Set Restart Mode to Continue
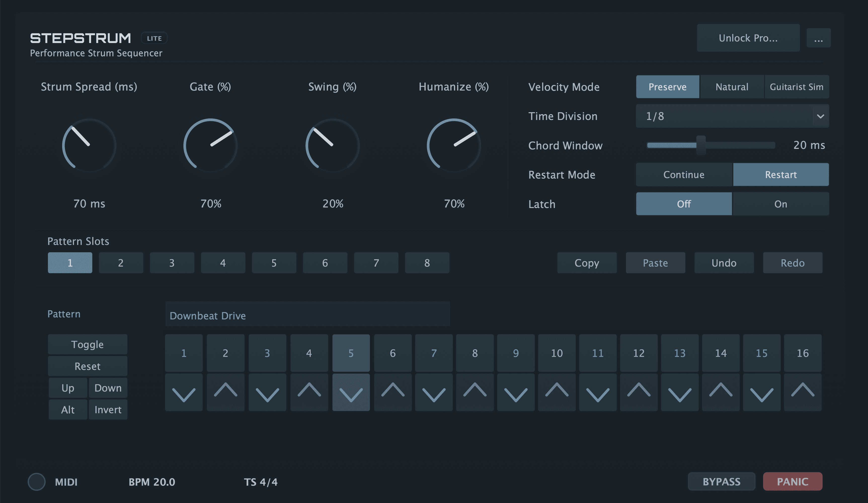The image size is (868, 503). pyautogui.click(x=684, y=175)
